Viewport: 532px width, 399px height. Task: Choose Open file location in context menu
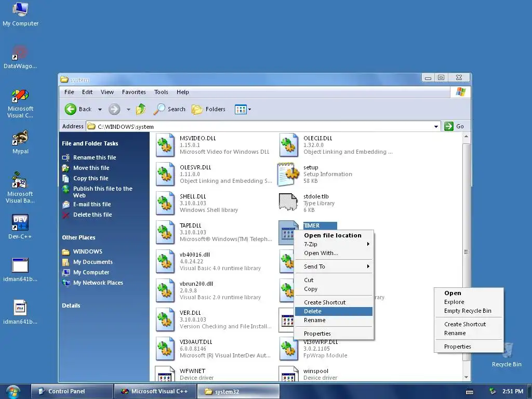(x=334, y=235)
